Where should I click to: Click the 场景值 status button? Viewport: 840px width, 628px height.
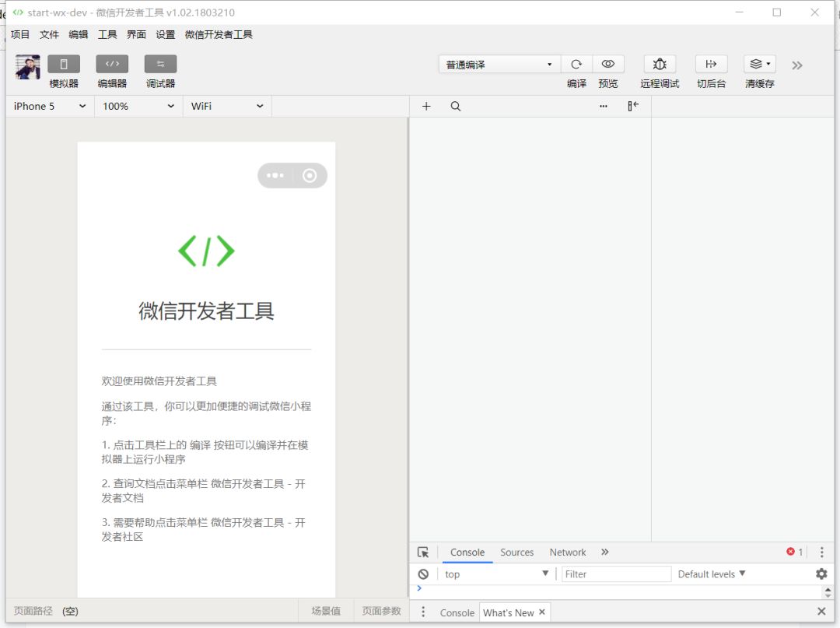(326, 611)
